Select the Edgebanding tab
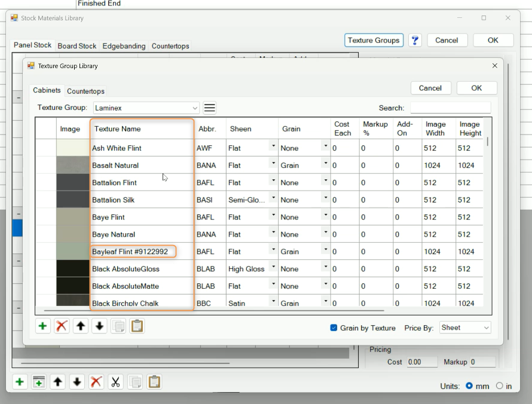Screen dimensions: 532x404 (x=124, y=46)
